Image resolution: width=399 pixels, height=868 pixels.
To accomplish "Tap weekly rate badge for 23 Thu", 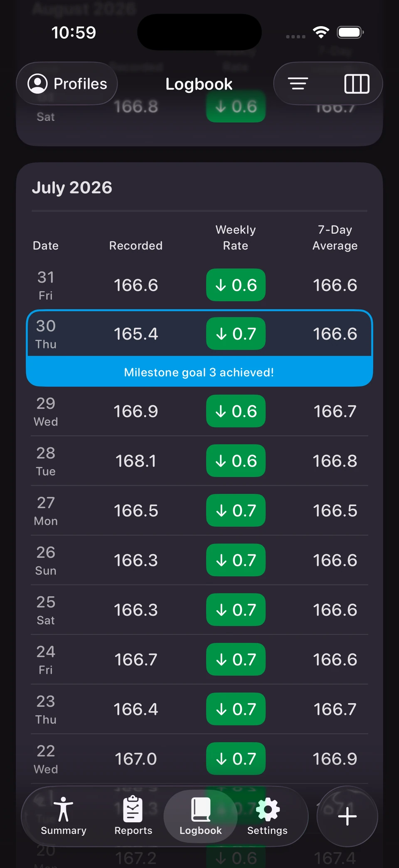I will [236, 709].
